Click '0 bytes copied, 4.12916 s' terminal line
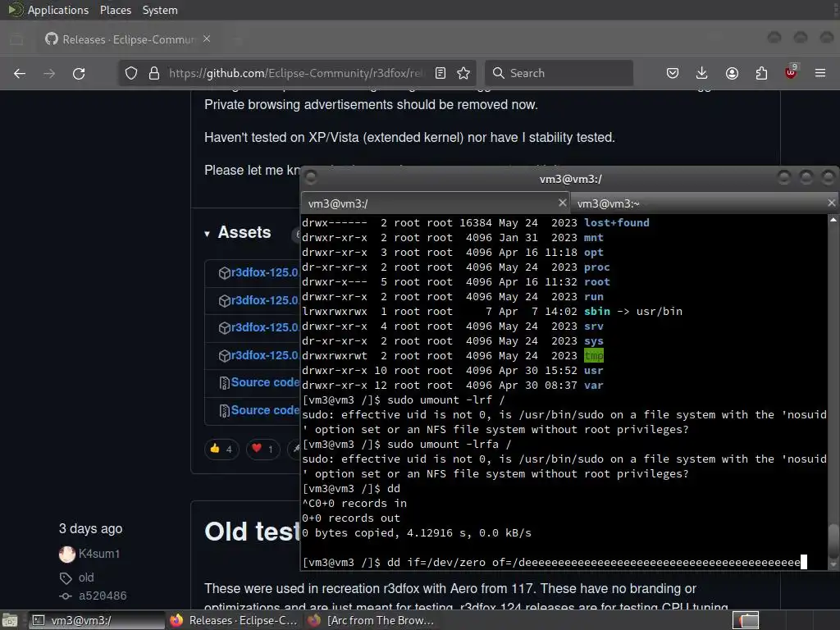Screen dimensions: 840x630 (417, 533)
